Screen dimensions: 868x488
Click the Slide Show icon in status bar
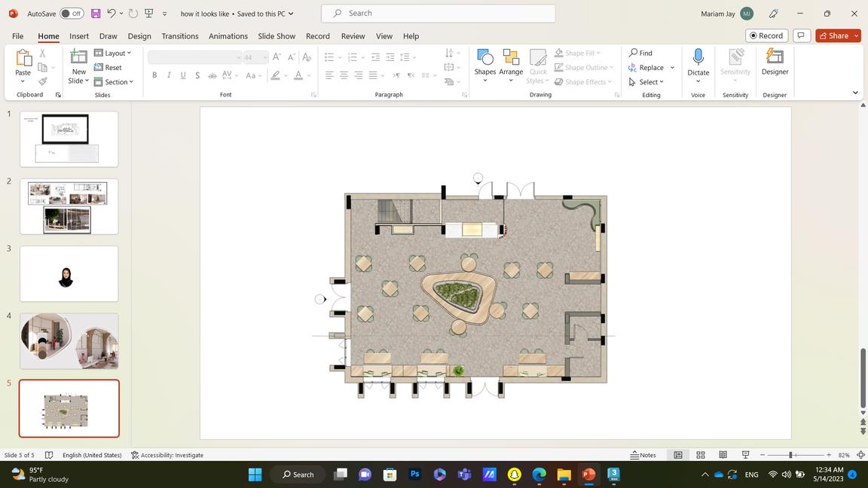(x=746, y=455)
